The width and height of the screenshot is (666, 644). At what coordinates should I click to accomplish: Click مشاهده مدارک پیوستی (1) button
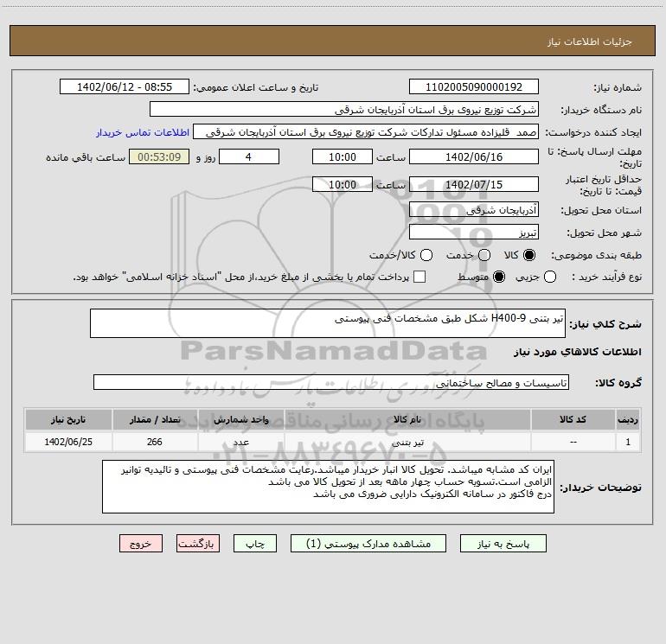pyautogui.click(x=368, y=544)
